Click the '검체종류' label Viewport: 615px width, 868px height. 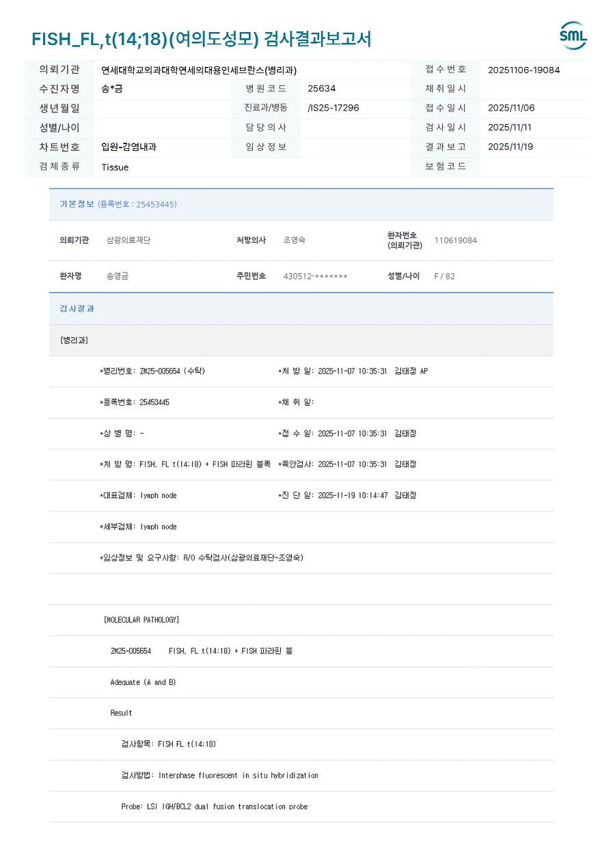[59, 167]
